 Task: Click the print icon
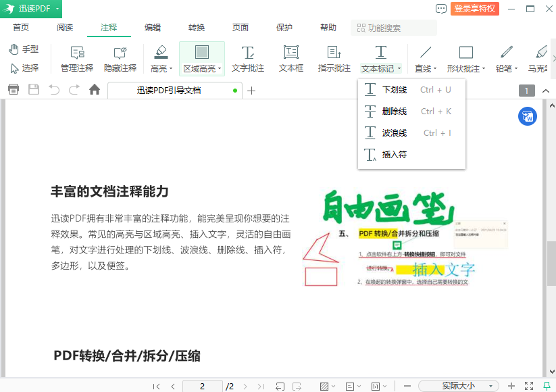14,89
